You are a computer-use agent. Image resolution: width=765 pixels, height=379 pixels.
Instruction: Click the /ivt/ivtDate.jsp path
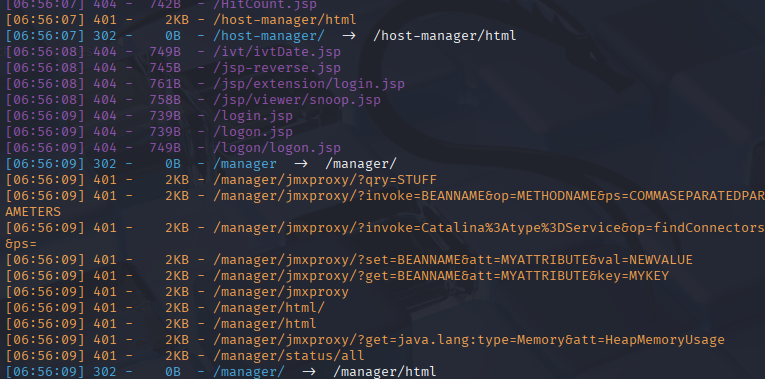click(x=277, y=52)
